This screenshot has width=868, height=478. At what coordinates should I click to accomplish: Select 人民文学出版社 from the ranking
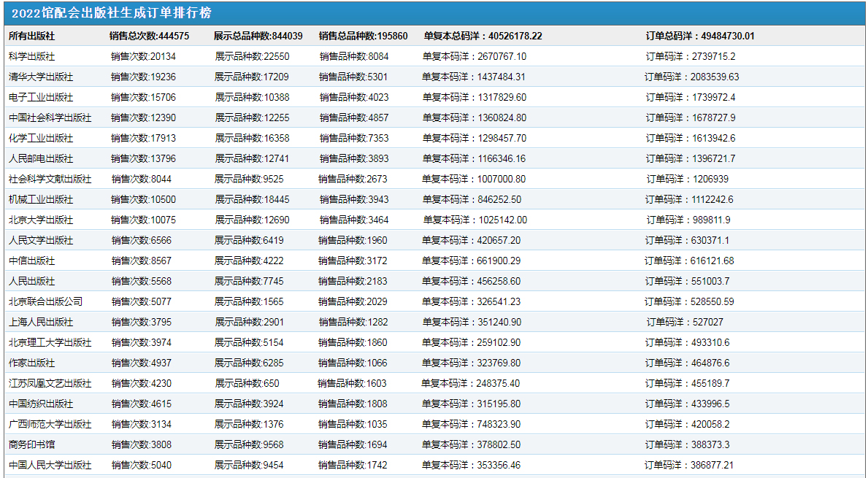41,240
